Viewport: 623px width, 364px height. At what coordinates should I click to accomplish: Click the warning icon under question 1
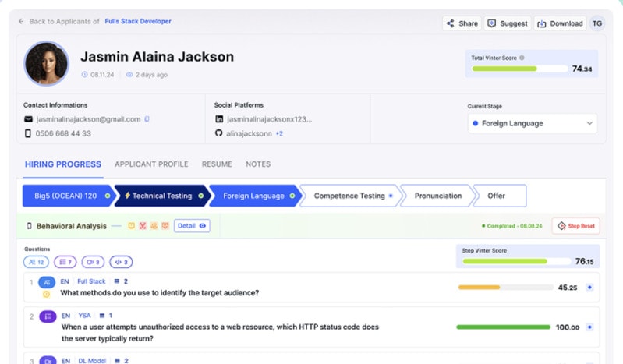tap(46, 294)
